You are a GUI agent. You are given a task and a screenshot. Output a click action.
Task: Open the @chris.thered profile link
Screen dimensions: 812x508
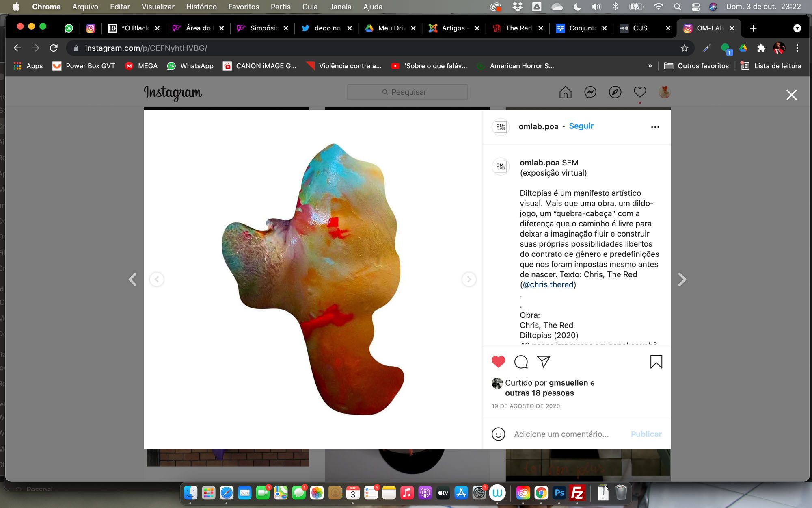point(548,284)
